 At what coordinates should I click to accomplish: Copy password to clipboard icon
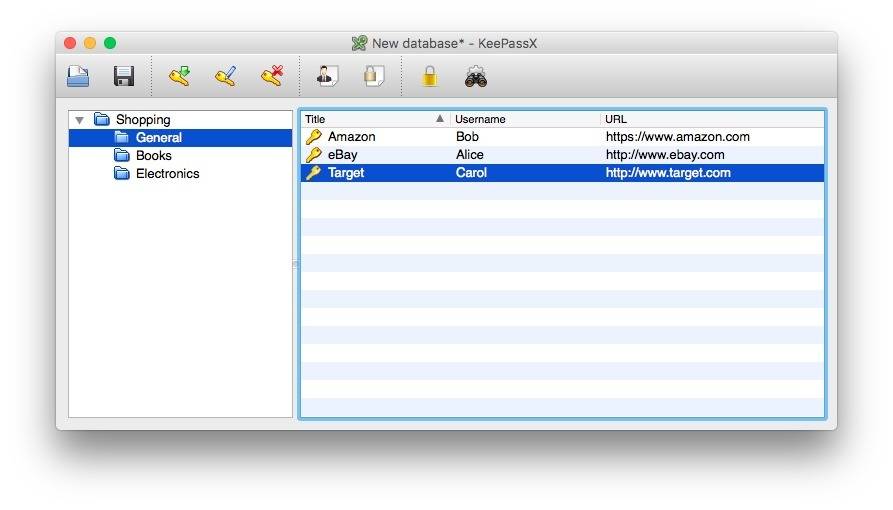pyautogui.click(x=374, y=76)
